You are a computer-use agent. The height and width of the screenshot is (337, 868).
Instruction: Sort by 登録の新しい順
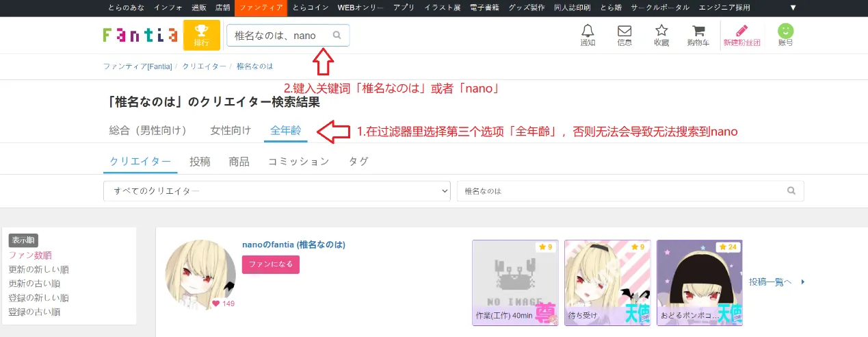38,298
